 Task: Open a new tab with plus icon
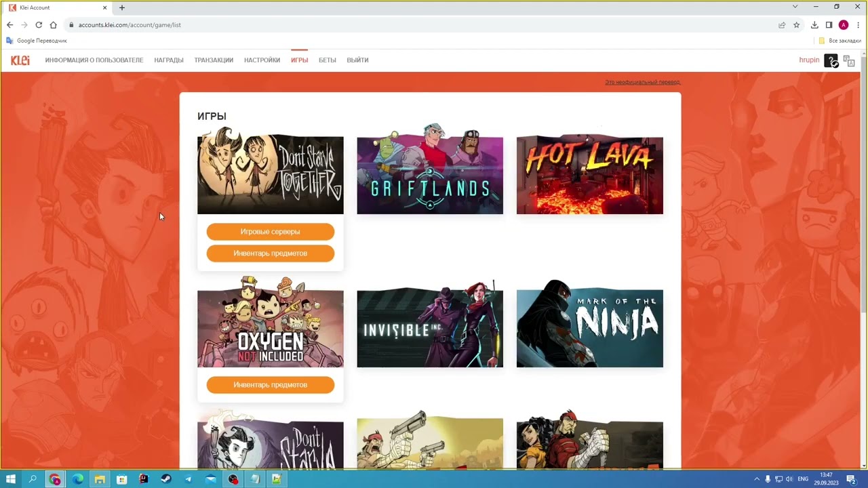pyautogui.click(x=122, y=7)
